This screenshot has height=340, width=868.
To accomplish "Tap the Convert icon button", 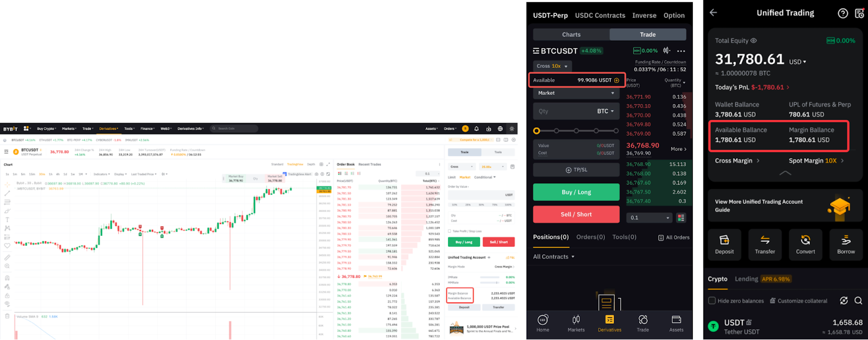I will point(805,245).
